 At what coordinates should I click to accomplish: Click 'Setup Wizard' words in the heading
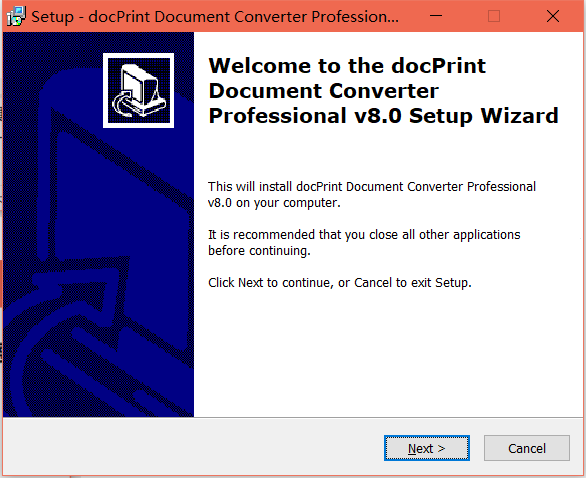[484, 115]
